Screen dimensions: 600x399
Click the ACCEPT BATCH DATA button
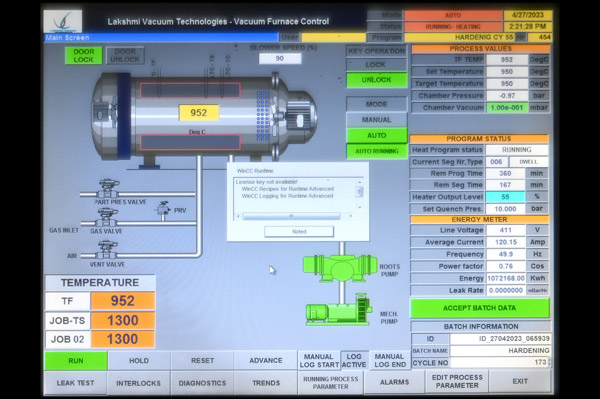(x=480, y=308)
